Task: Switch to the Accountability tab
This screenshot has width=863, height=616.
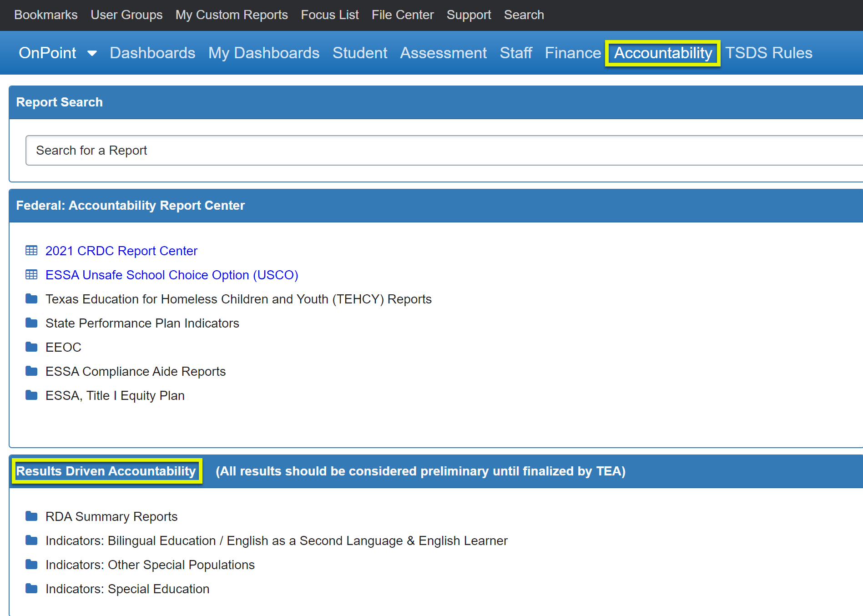Action: (x=662, y=53)
